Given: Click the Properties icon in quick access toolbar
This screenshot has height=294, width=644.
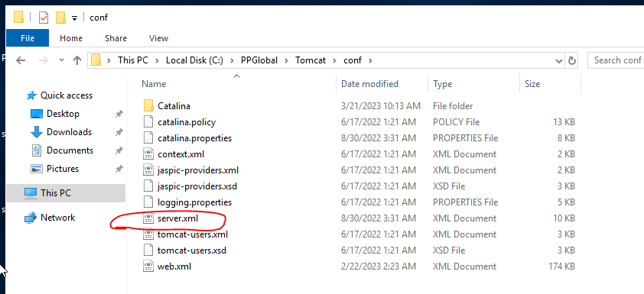Looking at the screenshot, I should 44,18.
